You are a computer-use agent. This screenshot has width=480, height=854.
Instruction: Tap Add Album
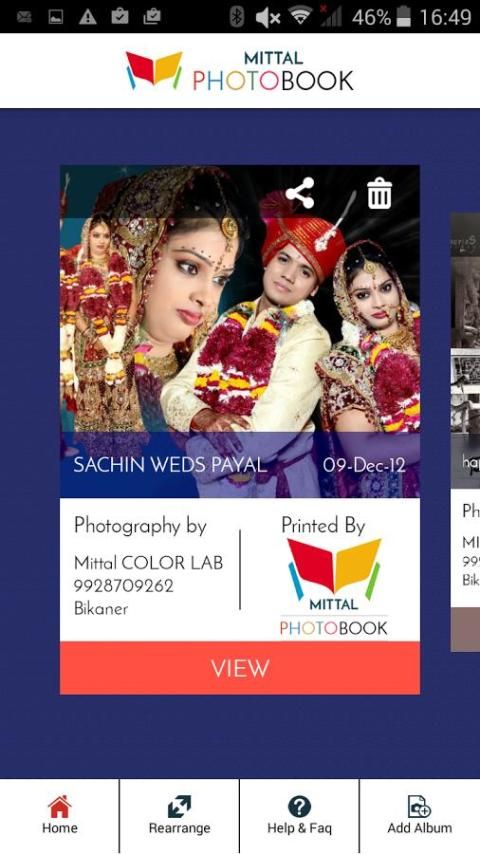pos(420,815)
